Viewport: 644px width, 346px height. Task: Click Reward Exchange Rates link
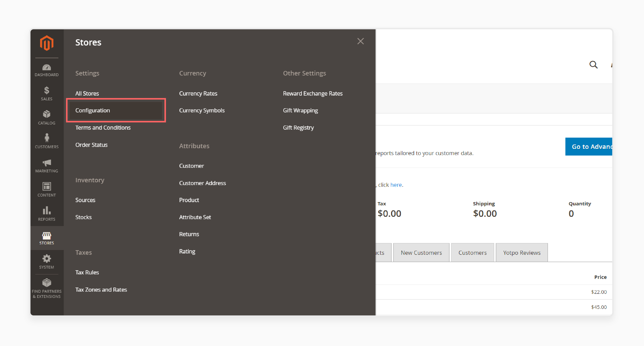(313, 93)
